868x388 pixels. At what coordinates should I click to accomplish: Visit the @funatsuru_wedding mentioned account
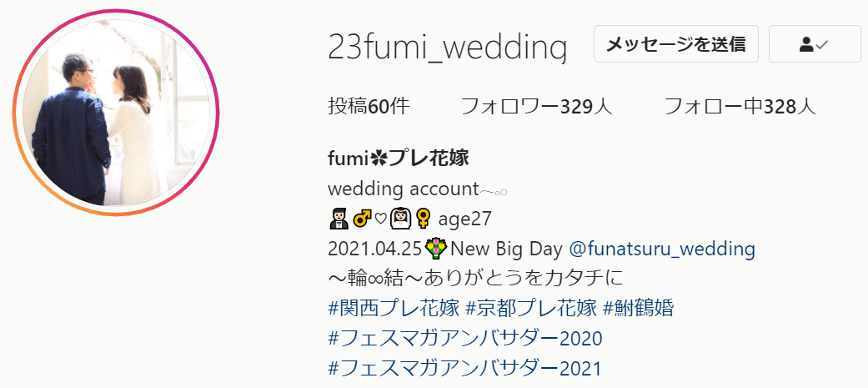tap(662, 249)
